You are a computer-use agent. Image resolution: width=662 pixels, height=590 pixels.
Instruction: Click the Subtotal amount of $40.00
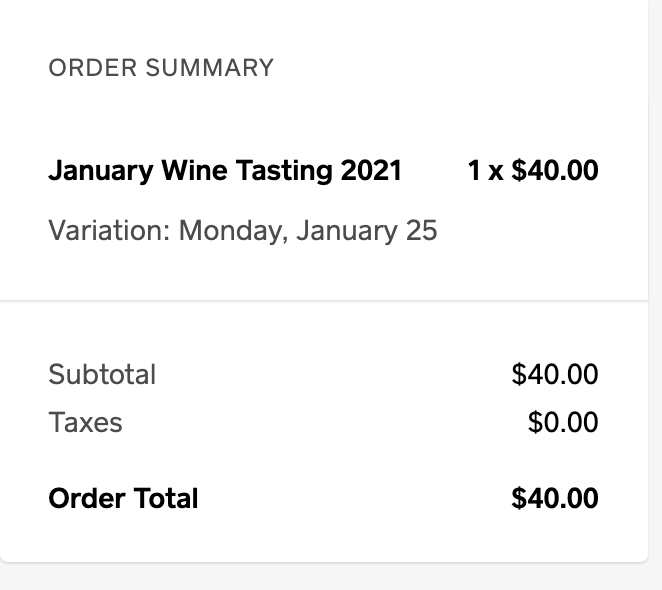(x=554, y=375)
